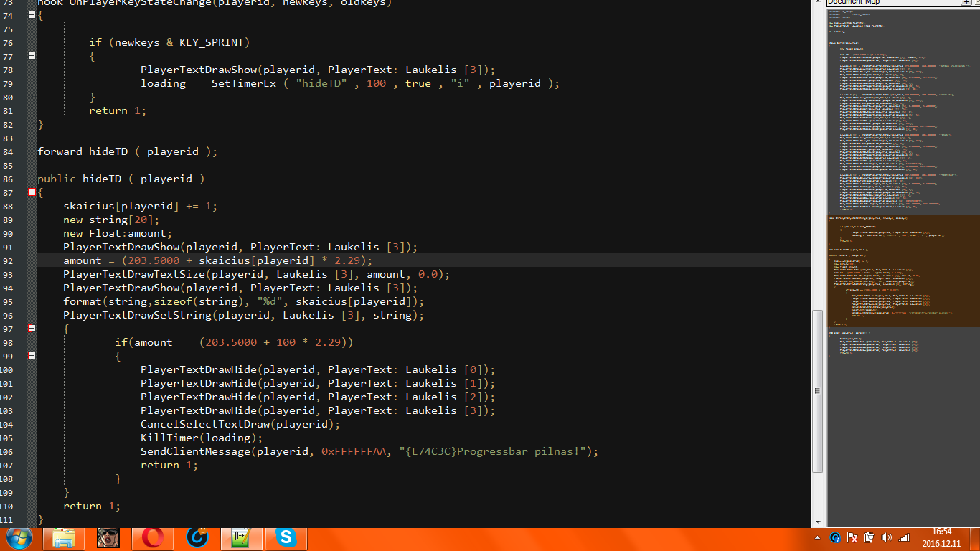Collapse the code block fold at line 97

click(32, 328)
